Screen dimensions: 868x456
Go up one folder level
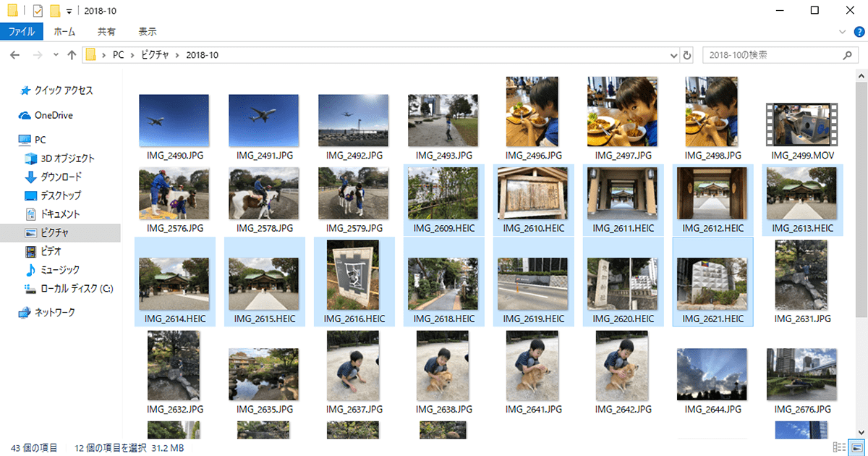tap(72, 55)
